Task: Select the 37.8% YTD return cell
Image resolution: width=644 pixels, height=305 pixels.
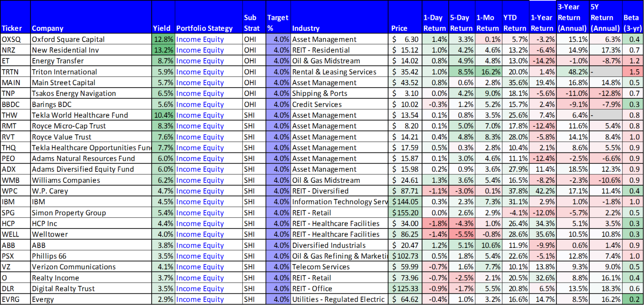Action: [515, 191]
